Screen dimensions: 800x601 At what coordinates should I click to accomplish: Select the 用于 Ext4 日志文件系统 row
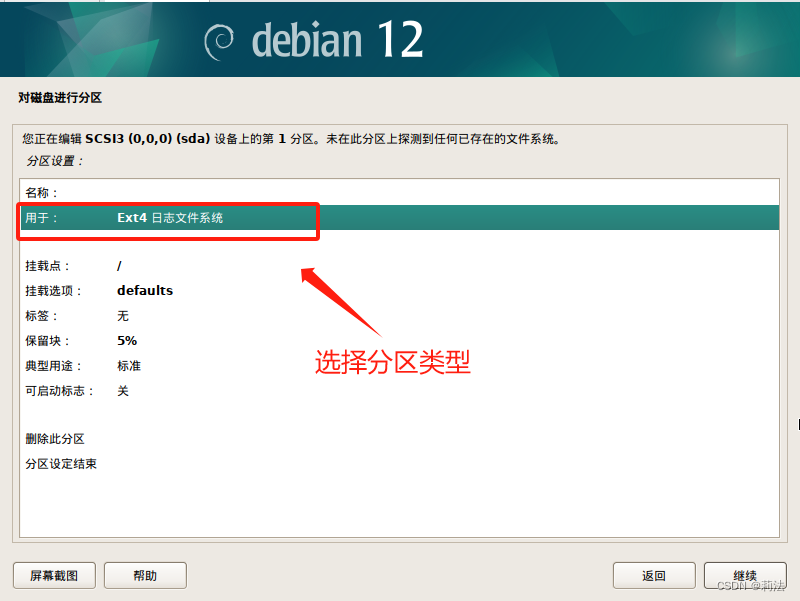tap(399, 218)
